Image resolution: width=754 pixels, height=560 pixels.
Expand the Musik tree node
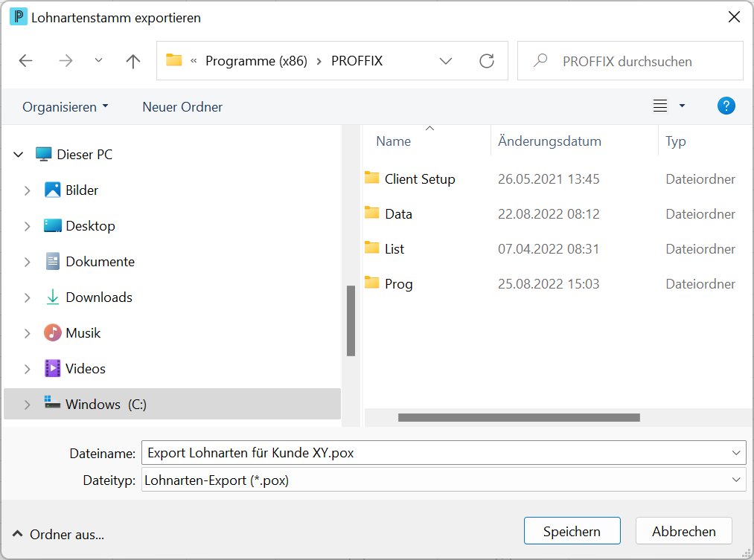28,333
